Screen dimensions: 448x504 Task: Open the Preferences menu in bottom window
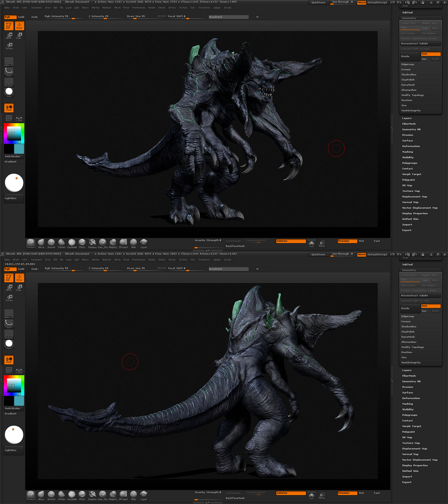click(x=139, y=260)
